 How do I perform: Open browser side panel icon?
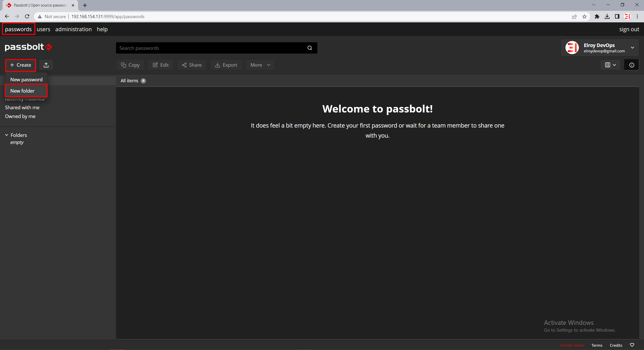point(617,17)
